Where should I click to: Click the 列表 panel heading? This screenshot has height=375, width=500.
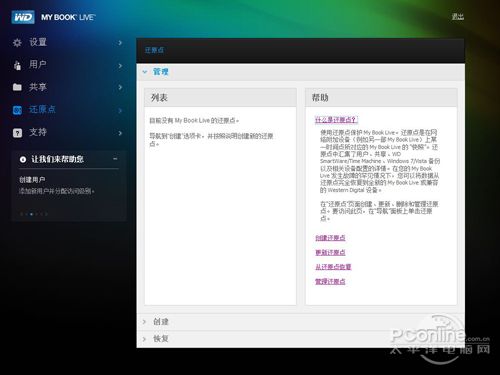pyautogui.click(x=159, y=98)
